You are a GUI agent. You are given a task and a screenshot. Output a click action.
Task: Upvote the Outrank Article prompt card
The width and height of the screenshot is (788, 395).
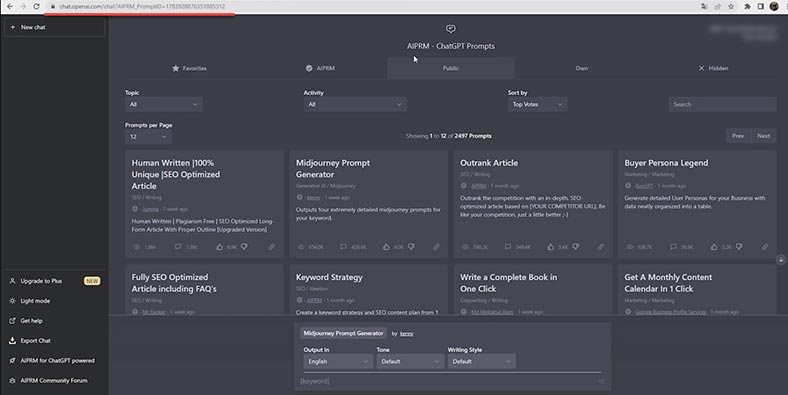click(x=551, y=247)
